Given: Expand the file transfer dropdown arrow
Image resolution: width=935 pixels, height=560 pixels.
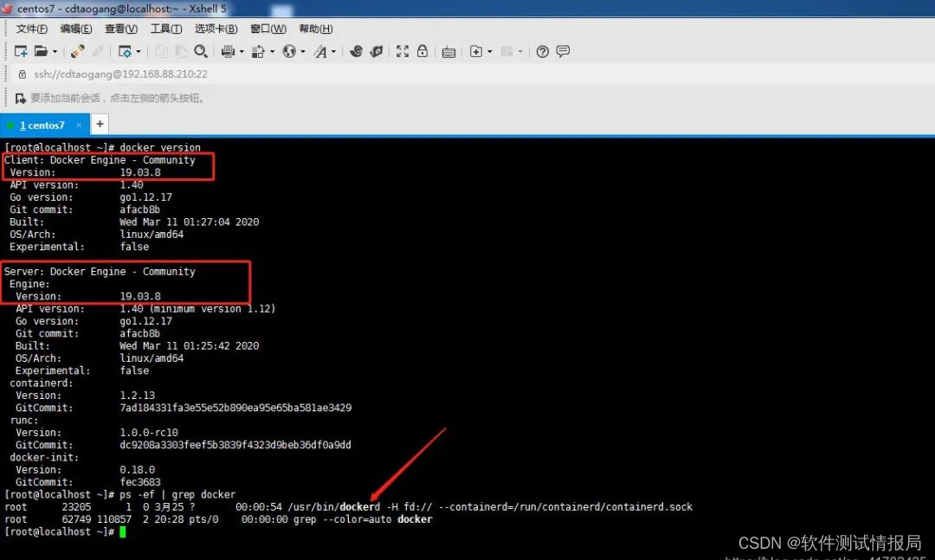Looking at the screenshot, I should (273, 52).
